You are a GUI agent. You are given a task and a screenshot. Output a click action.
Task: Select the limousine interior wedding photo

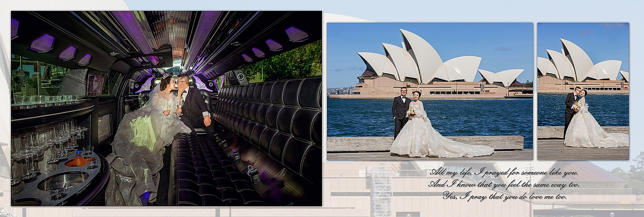point(166,108)
